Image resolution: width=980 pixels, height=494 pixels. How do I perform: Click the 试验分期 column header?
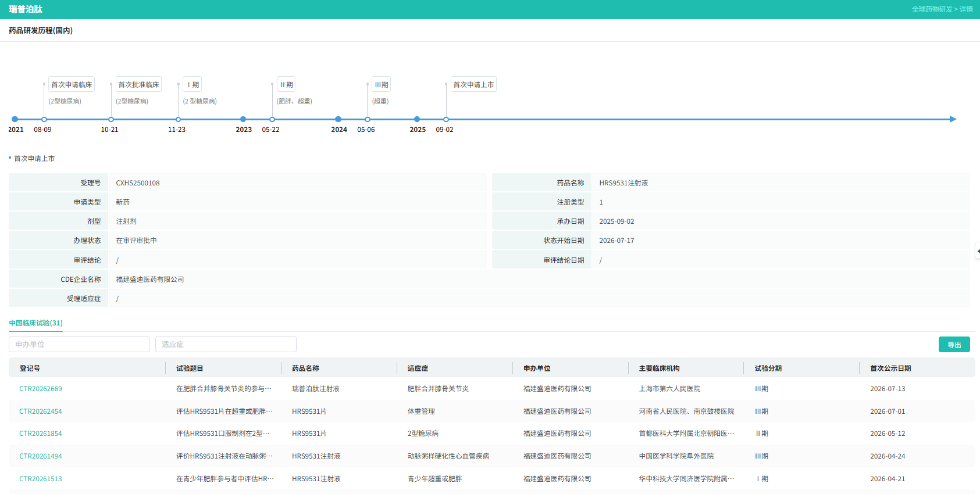[768, 368]
